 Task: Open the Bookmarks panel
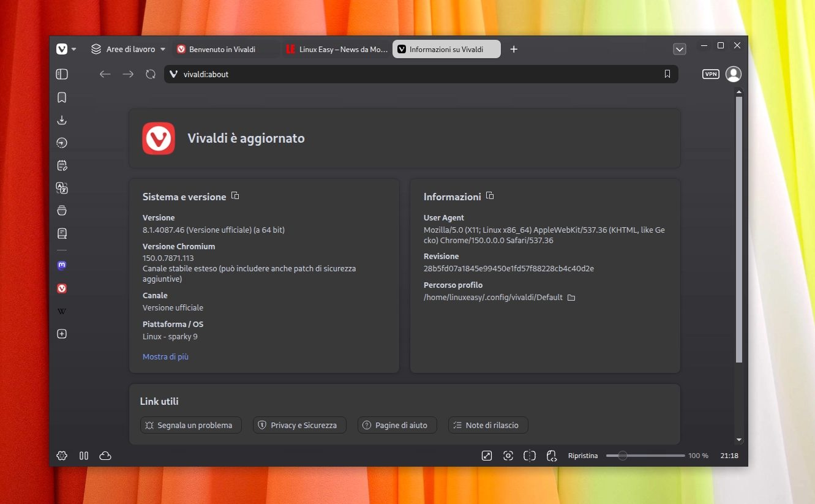(x=62, y=97)
